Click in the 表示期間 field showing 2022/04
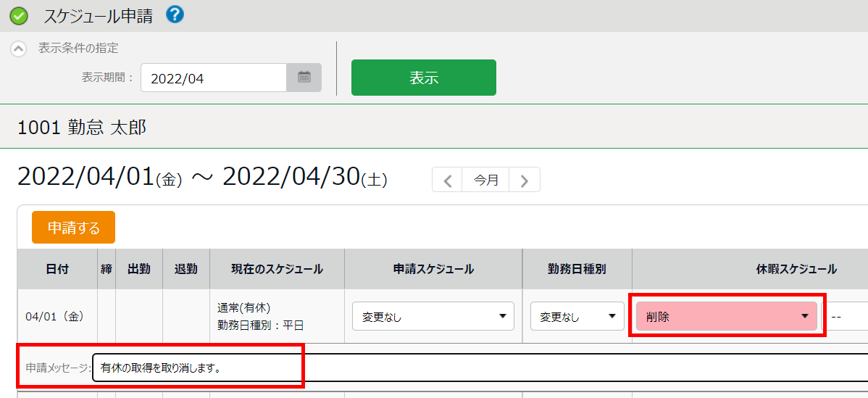This screenshot has width=868, height=398. point(214,78)
